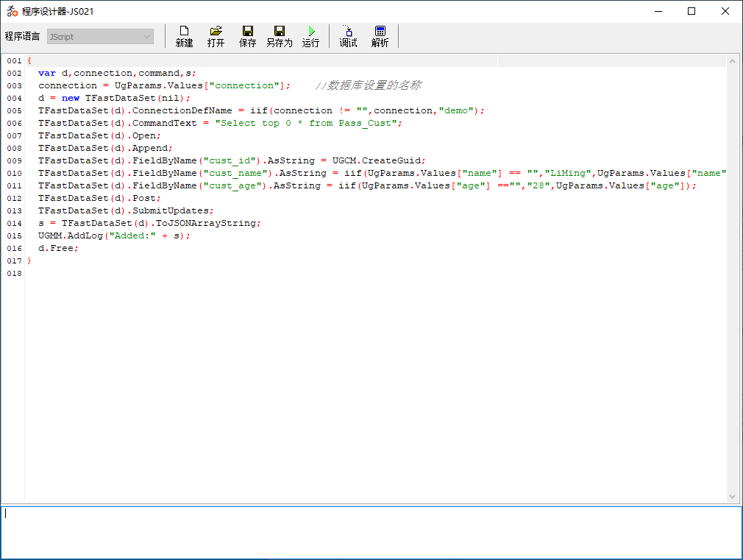Click the 程序语言 label

[x=22, y=37]
